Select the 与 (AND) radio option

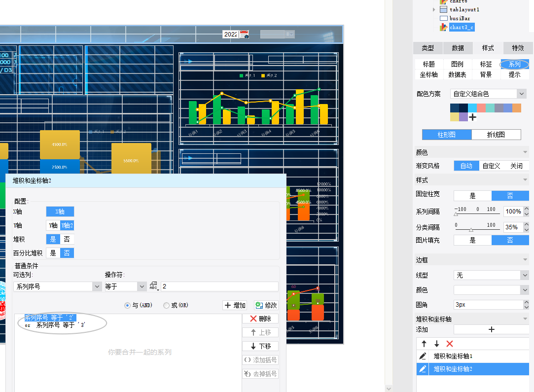(x=127, y=306)
